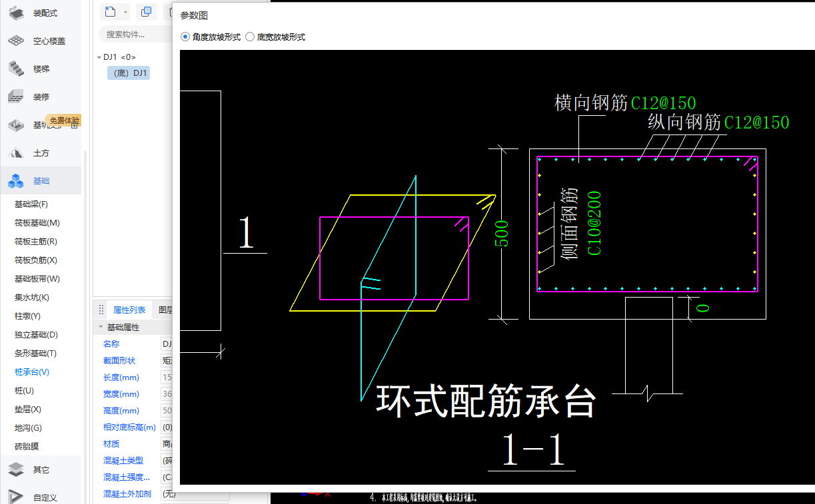Image resolution: width=815 pixels, height=504 pixels.
Task: Click the 长度(mm) property label
Action: click(121, 378)
